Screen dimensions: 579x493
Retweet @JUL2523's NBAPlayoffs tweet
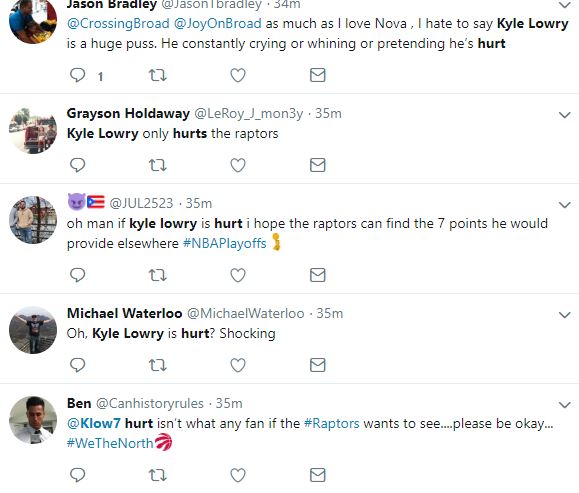[x=158, y=275]
